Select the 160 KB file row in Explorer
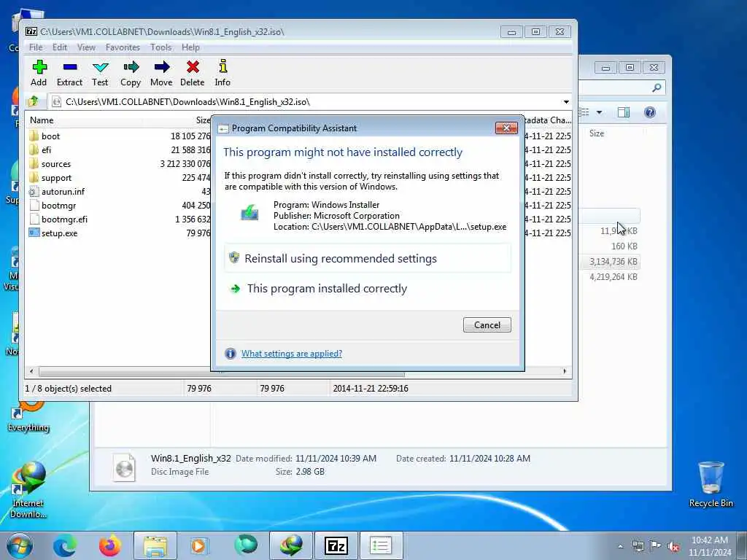Screen dimensions: 747x560 point(611,246)
